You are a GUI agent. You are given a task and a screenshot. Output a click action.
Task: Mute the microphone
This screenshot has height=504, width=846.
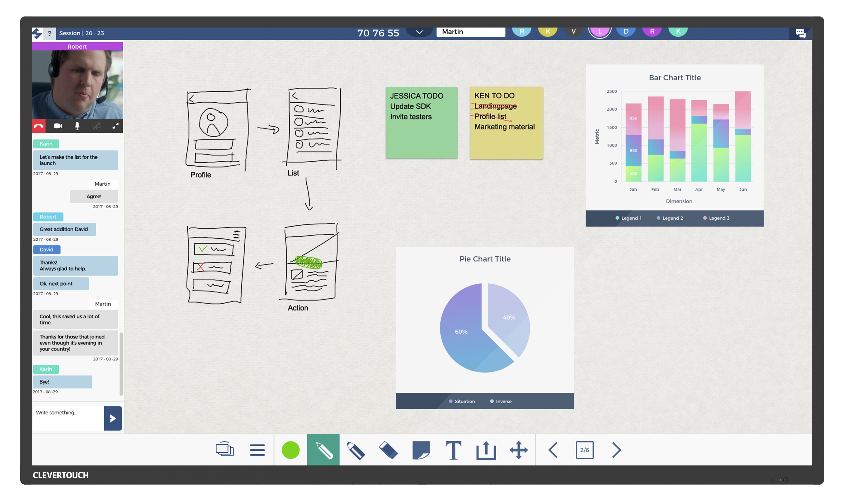tap(77, 126)
